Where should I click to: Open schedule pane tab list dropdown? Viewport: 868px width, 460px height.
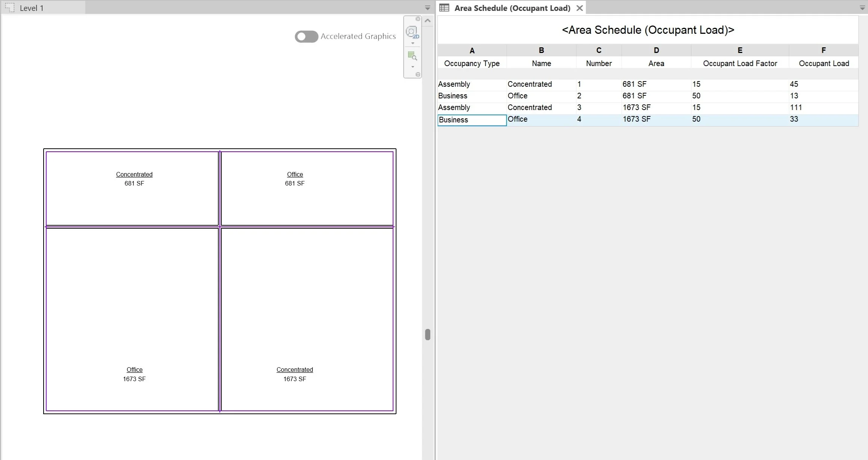point(862,8)
